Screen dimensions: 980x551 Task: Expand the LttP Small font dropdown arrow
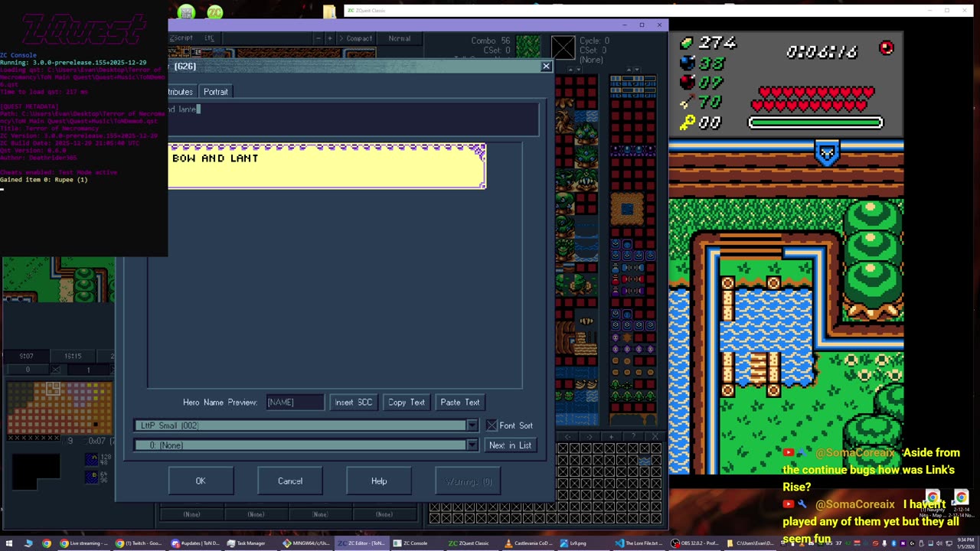click(472, 425)
